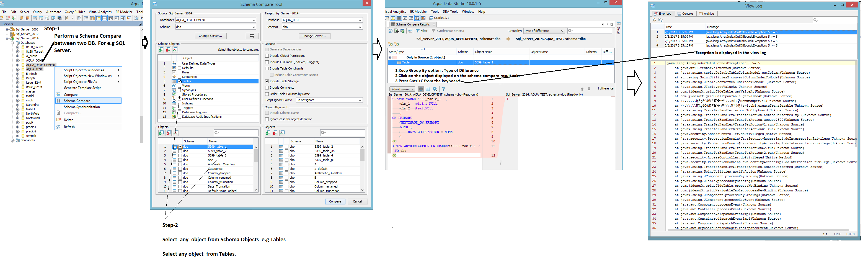Click Check All icon in source Objects panel
Screen dimensions: 868x277
(x=162, y=133)
